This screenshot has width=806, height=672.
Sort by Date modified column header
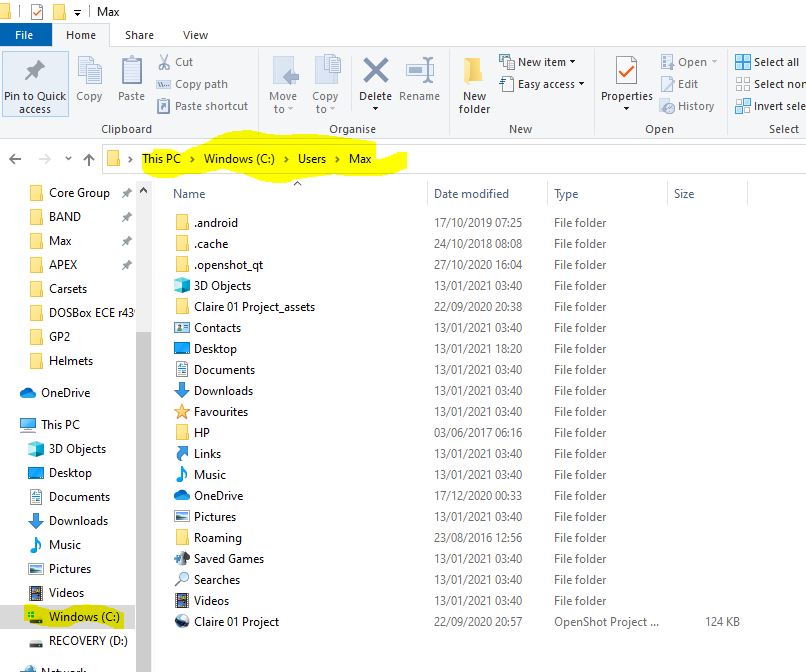coord(471,194)
